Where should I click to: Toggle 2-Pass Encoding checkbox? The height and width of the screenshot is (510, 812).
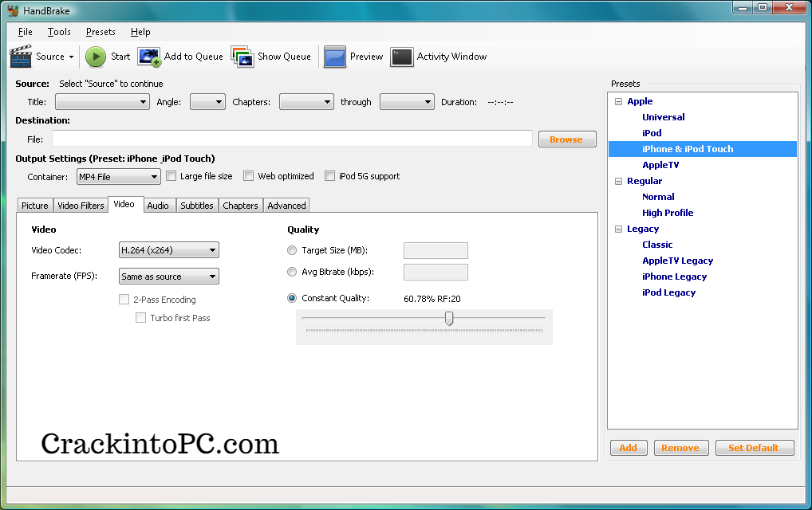pos(124,299)
